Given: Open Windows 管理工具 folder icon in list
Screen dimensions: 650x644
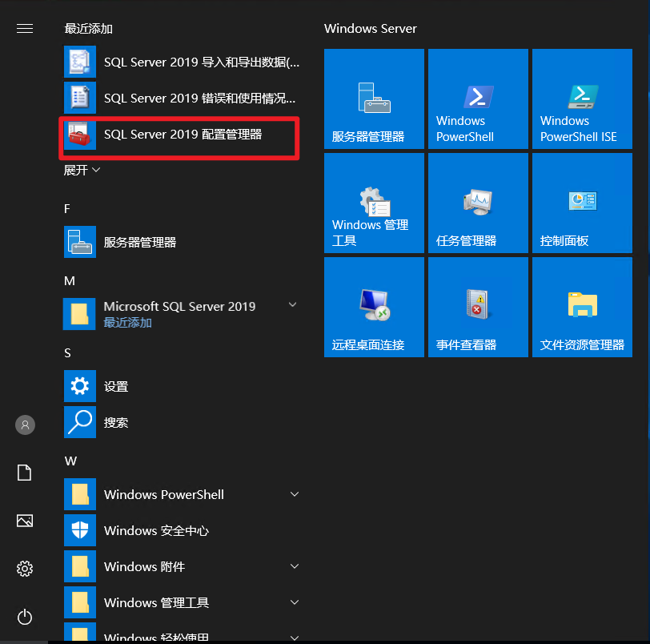Looking at the screenshot, I should click(x=79, y=602).
